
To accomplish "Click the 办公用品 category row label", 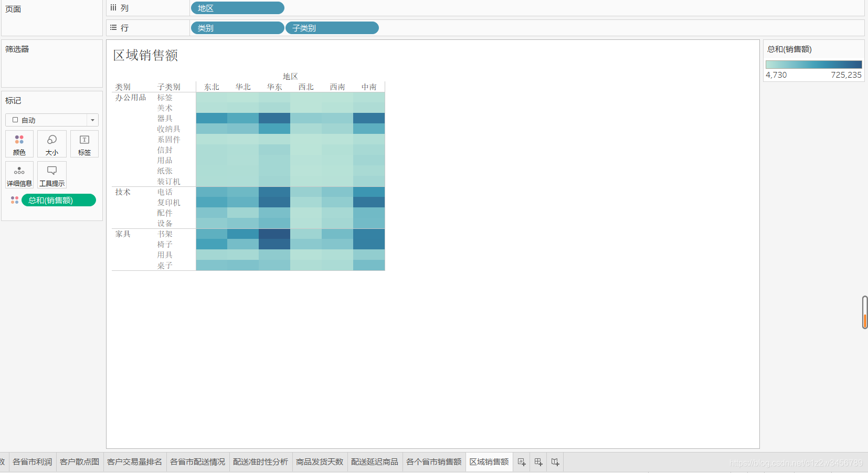I will (x=131, y=98).
